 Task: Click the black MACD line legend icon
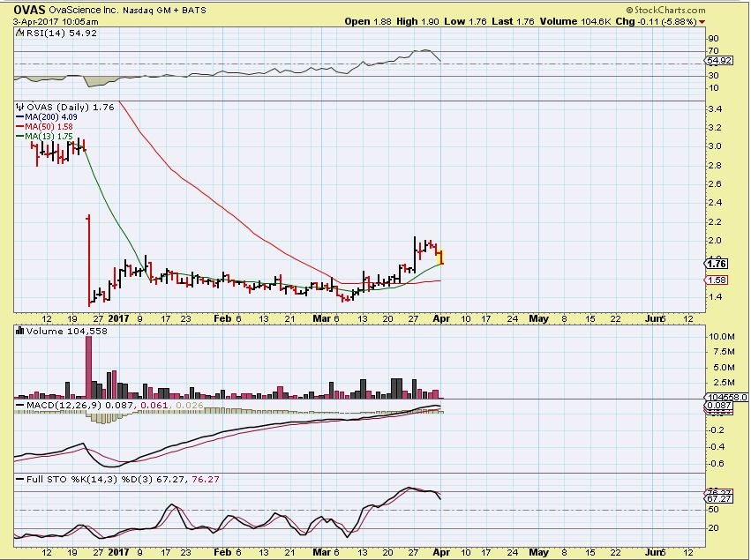click(18, 403)
